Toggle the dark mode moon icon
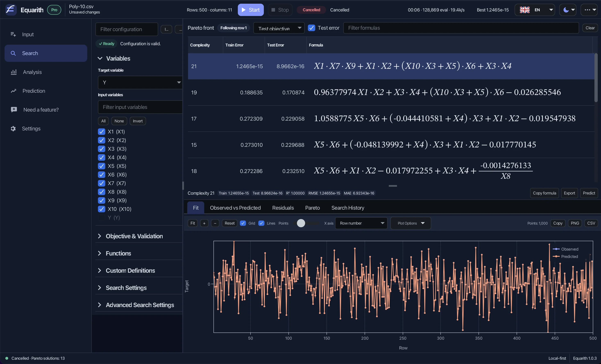The height and width of the screenshot is (364, 601). pyautogui.click(x=566, y=10)
